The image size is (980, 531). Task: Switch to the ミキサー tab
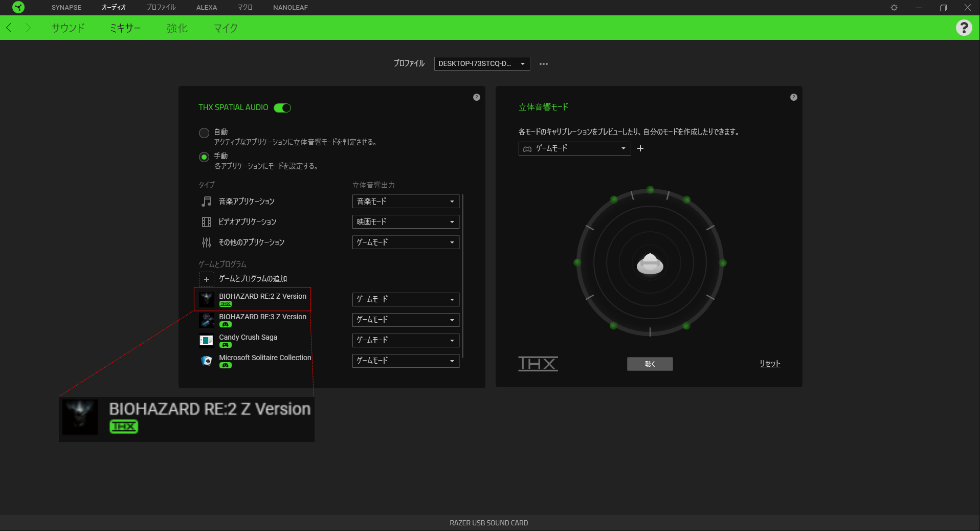125,28
